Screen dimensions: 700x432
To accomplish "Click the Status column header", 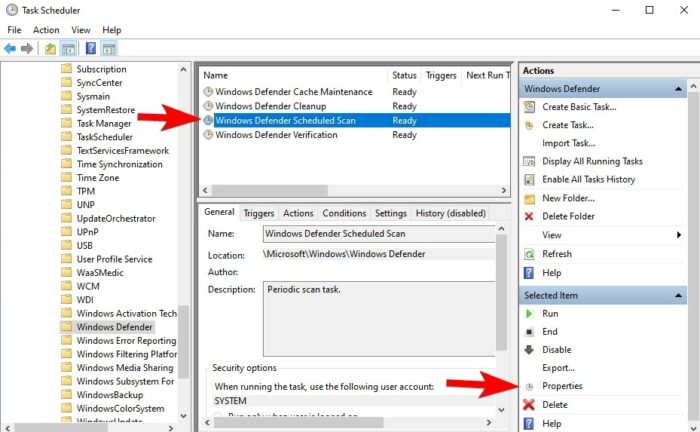I will [x=404, y=75].
